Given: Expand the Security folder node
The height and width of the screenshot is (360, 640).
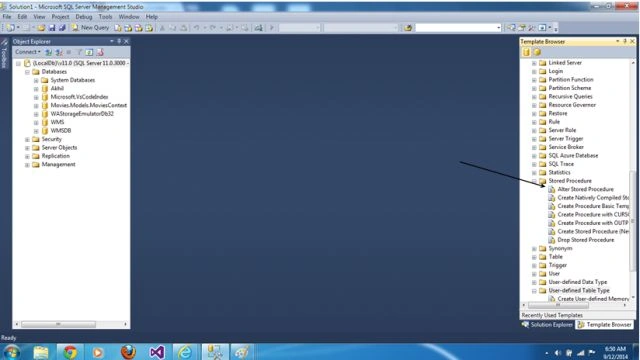Looking at the screenshot, I should [x=27, y=140].
